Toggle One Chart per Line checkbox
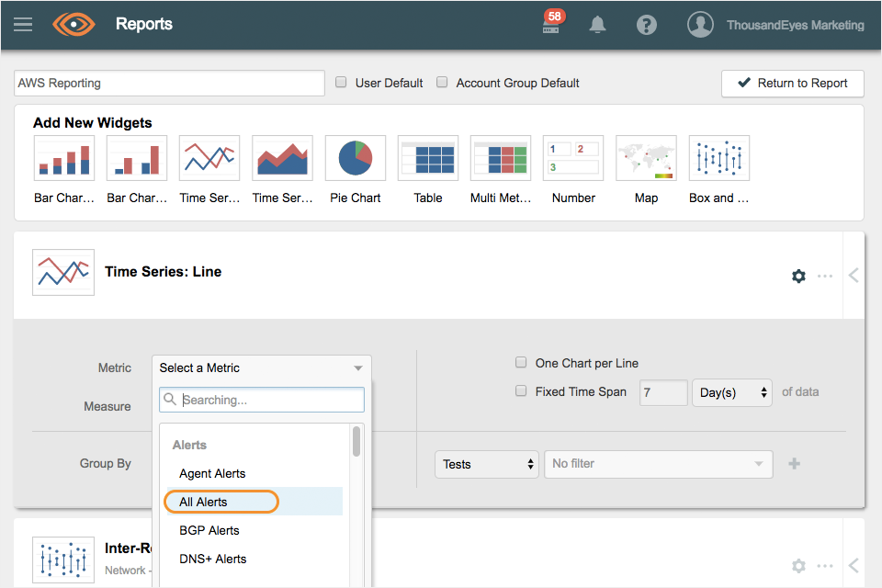 click(522, 363)
